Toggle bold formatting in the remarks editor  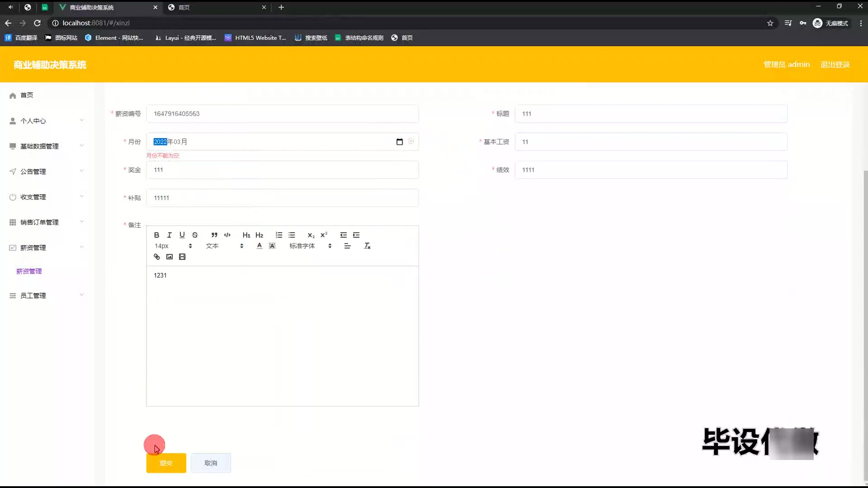[156, 235]
